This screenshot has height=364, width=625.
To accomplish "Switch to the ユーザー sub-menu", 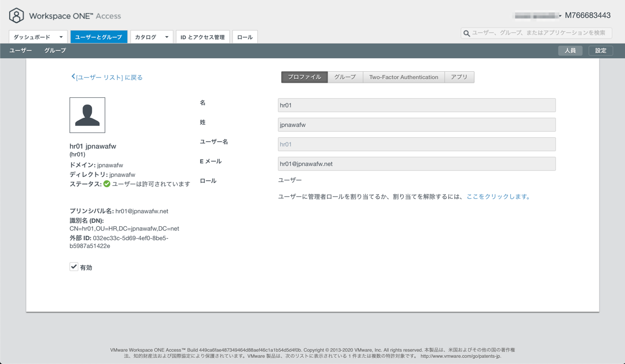I will click(21, 51).
